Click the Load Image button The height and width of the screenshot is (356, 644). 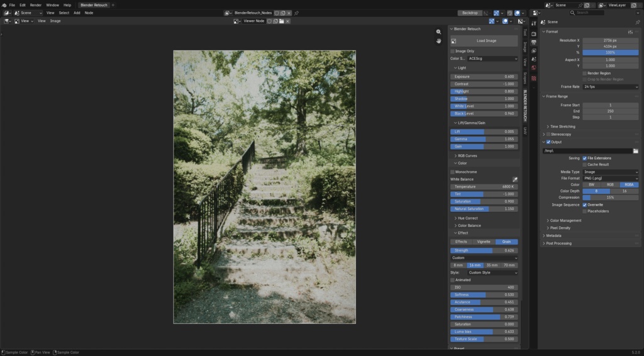coord(484,41)
